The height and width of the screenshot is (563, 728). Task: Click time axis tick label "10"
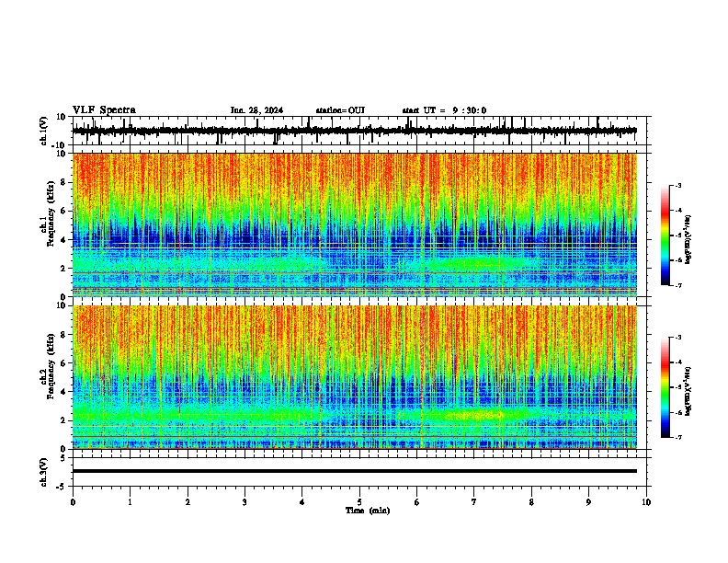click(646, 502)
